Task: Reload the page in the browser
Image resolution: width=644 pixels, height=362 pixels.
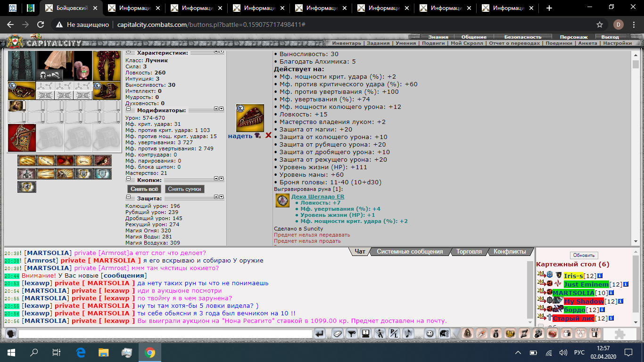Action: 41,25
